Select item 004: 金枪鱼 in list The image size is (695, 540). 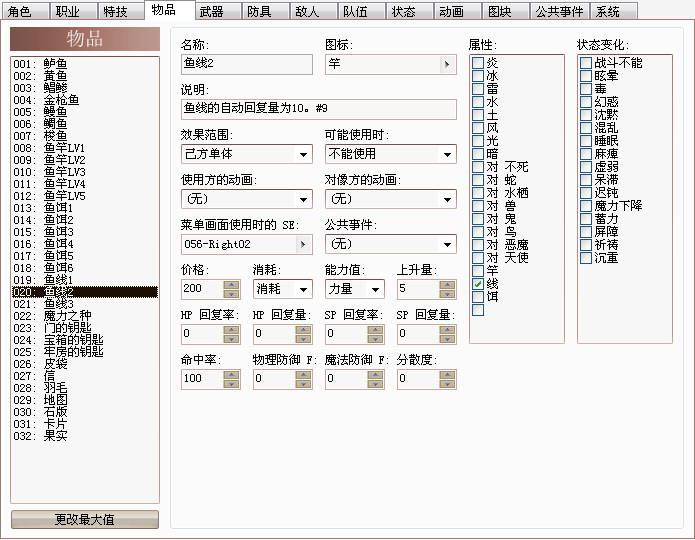(85, 100)
